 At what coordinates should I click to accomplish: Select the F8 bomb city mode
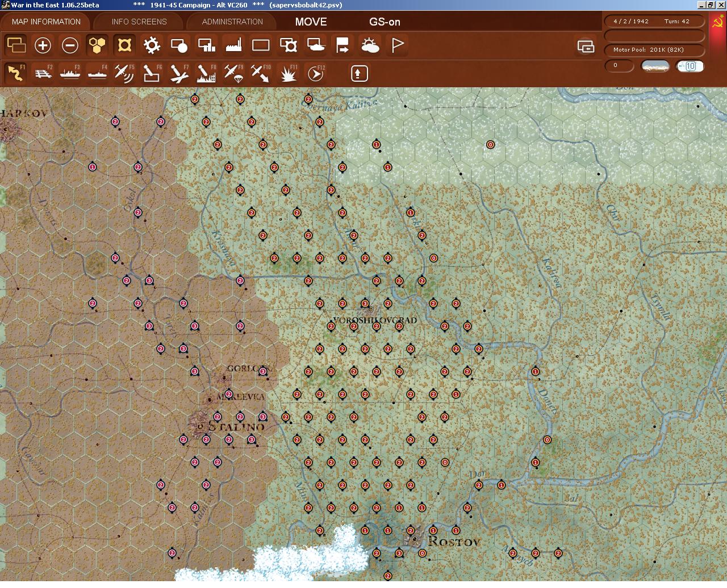206,73
